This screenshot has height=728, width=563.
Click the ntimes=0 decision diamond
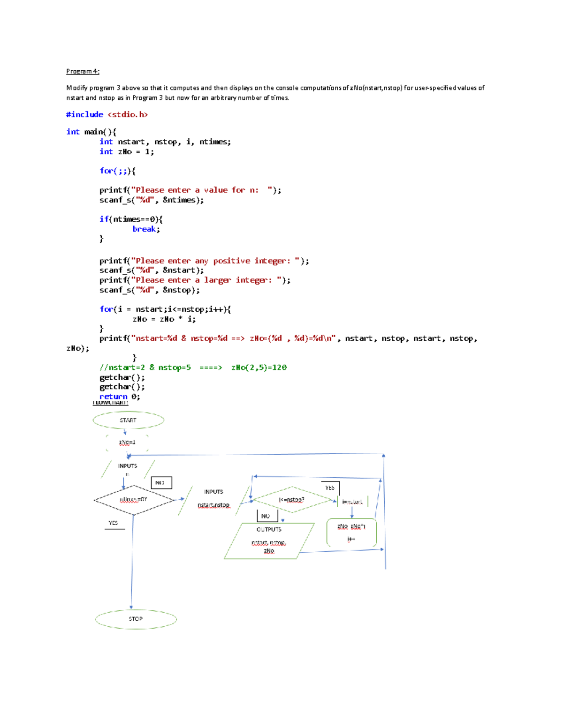(x=133, y=499)
